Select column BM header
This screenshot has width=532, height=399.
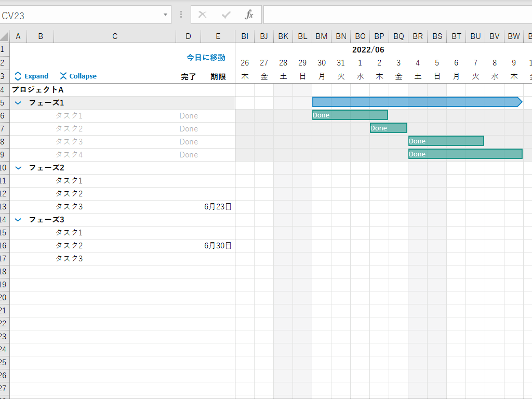pos(321,36)
